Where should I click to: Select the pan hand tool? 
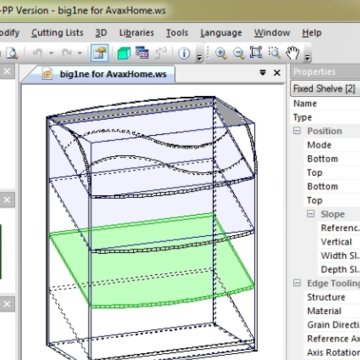pos(293,53)
